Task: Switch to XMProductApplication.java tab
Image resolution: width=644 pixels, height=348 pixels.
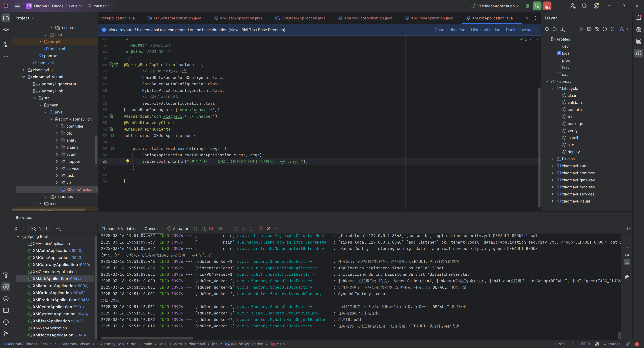Action: 365,18
